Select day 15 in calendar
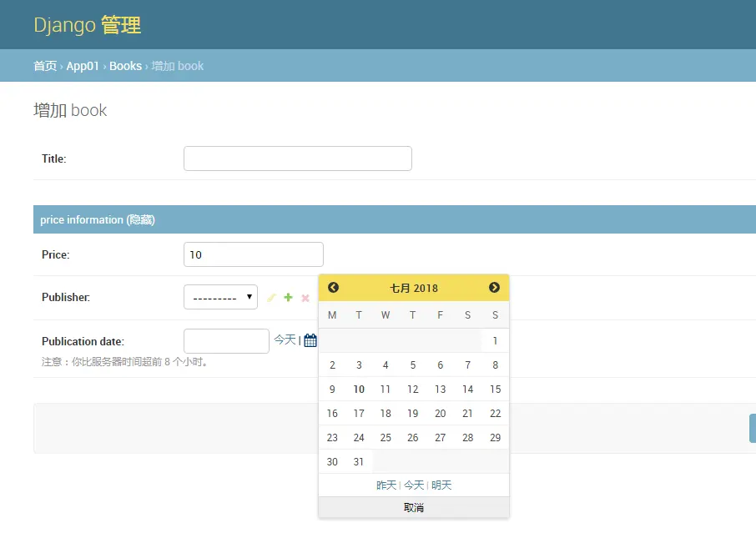This screenshot has width=756, height=533. click(x=495, y=389)
